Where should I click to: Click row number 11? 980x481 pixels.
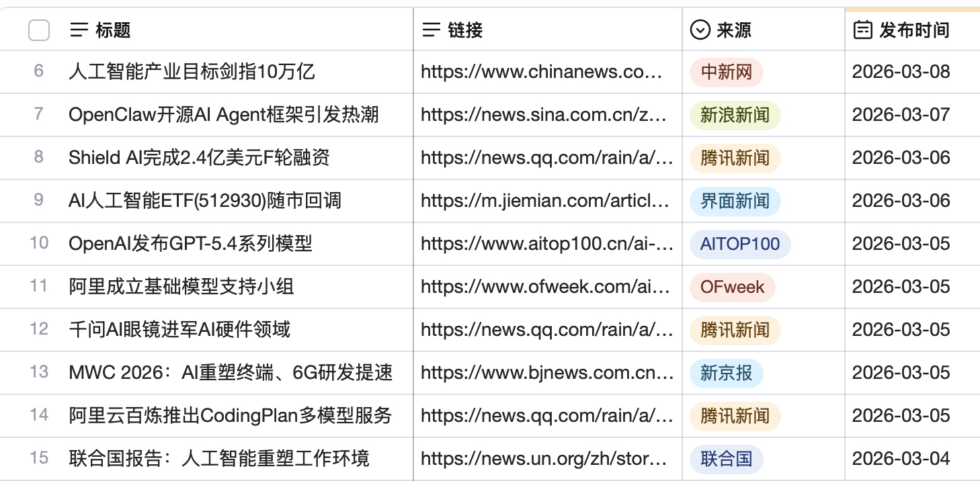(39, 286)
